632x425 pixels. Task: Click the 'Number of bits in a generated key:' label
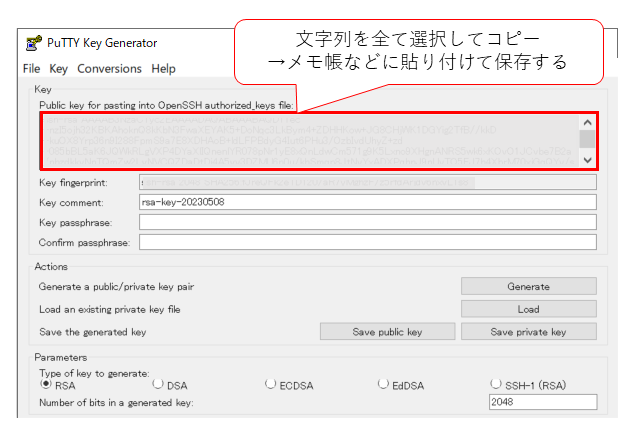116,402
